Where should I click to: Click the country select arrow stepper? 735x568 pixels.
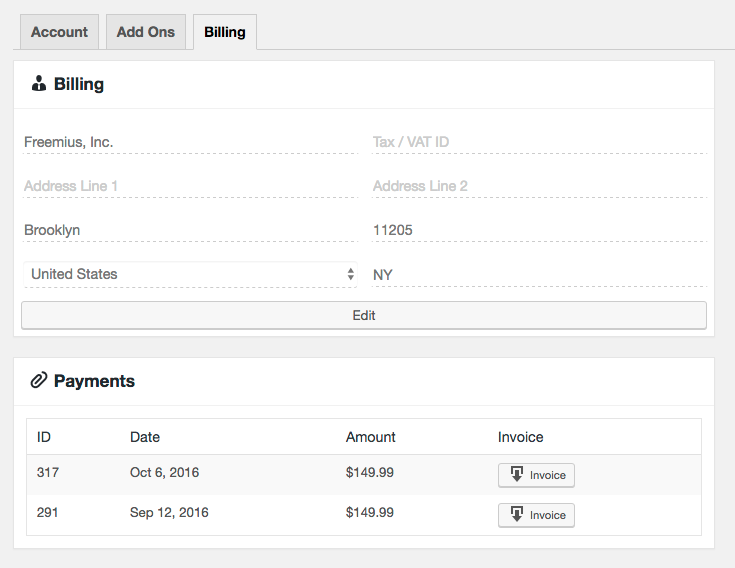350,274
